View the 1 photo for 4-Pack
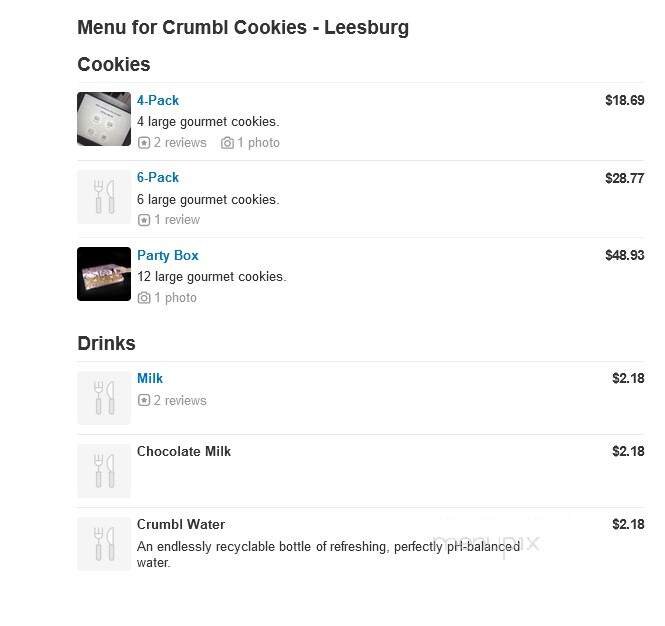This screenshot has height=626, width=665. click(258, 143)
